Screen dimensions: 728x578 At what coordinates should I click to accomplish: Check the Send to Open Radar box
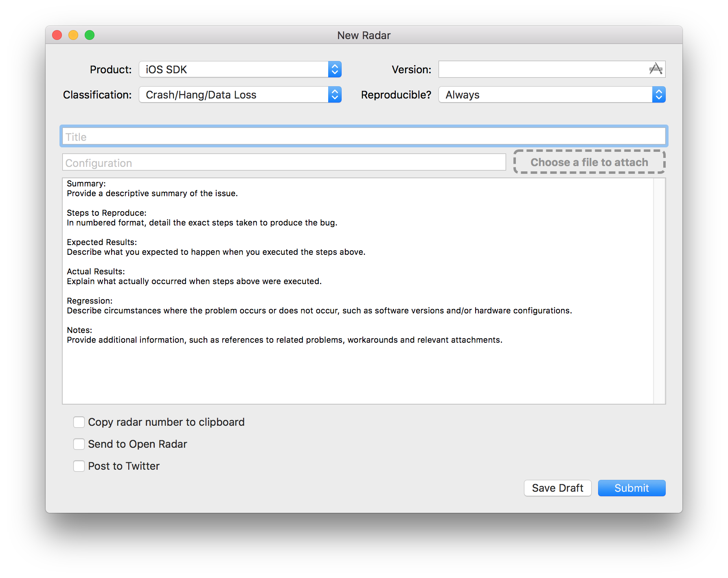(x=79, y=444)
